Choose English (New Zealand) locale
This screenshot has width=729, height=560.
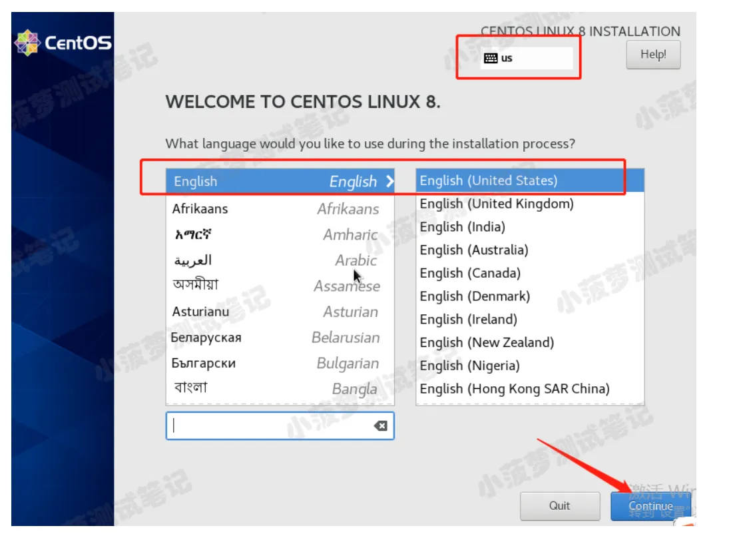click(x=530, y=343)
